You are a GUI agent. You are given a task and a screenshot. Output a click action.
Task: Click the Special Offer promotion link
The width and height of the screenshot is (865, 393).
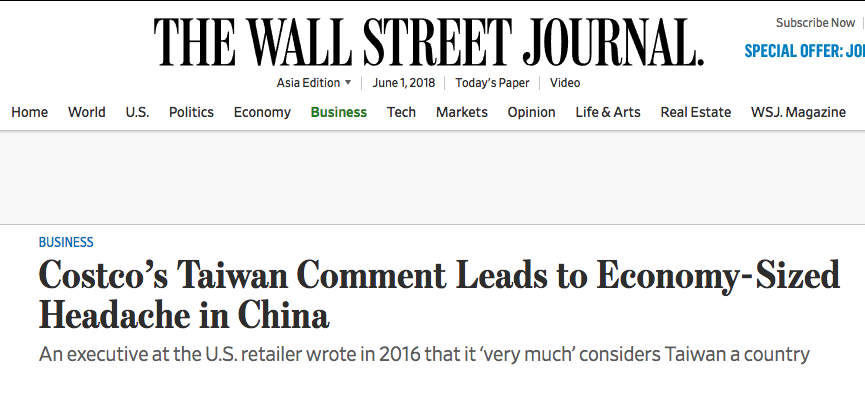coord(805,51)
